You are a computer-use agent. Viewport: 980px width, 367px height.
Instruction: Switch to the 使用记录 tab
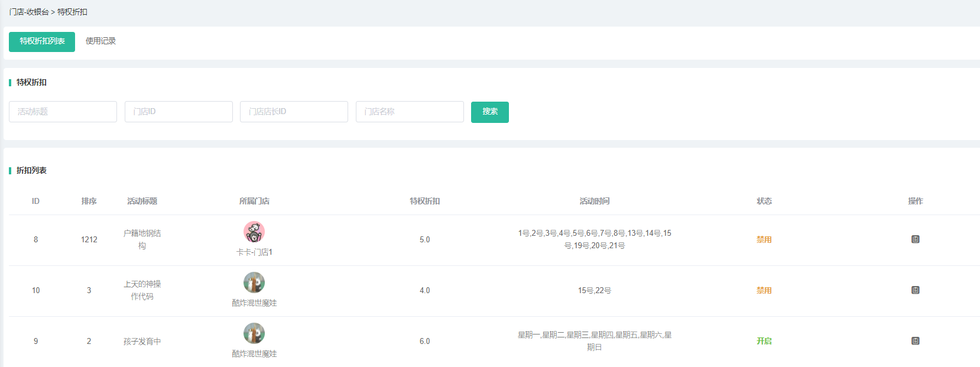(100, 41)
